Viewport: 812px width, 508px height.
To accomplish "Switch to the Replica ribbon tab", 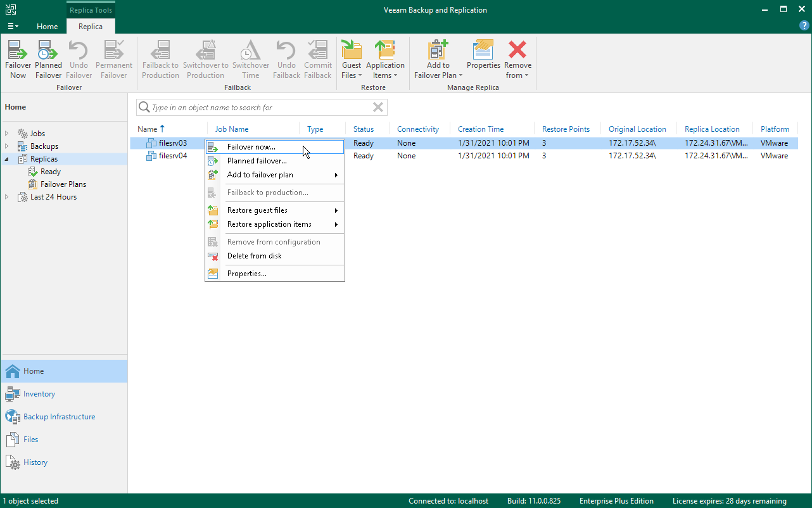I will click(x=91, y=27).
